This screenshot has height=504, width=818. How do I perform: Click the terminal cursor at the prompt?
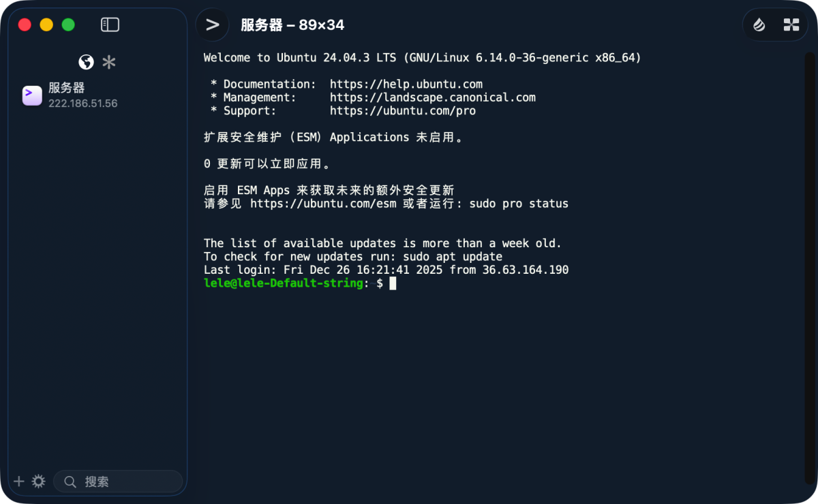coord(393,283)
